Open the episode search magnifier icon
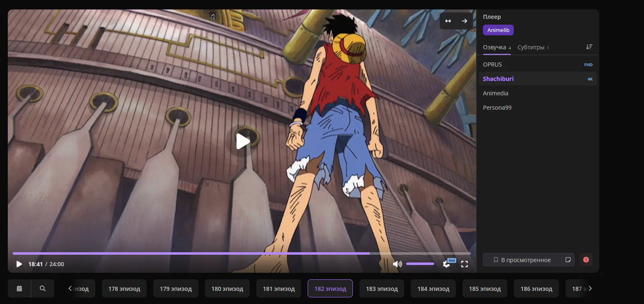Viewport: 644px width, 304px height. click(x=43, y=288)
